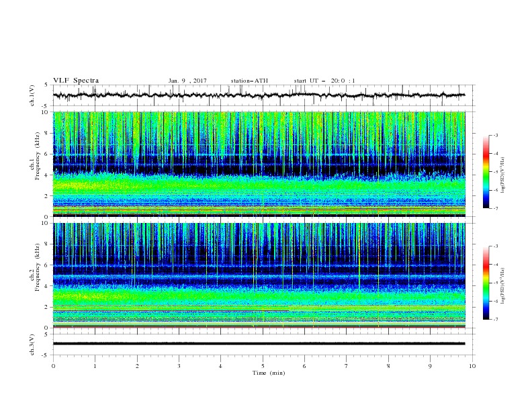
Task: Select the "start UT = 20:0 :1" text
Action: coord(324,81)
